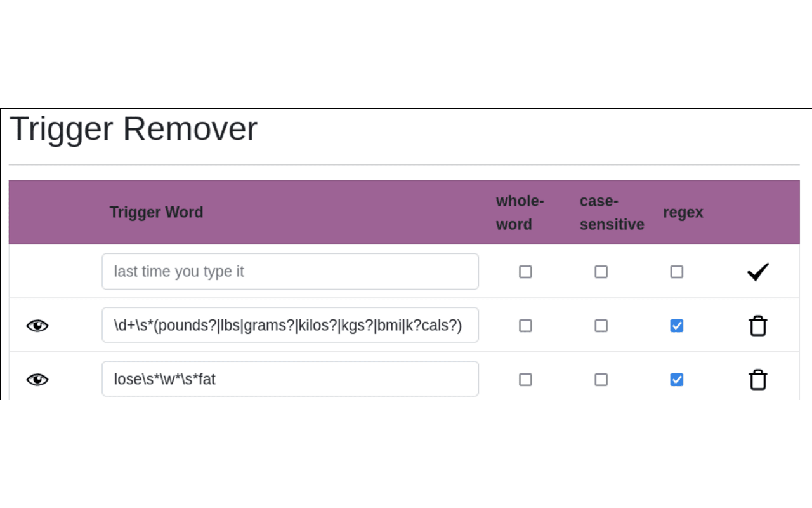Image resolution: width=812 pixels, height=508 pixels.
Task: Delete the pounds/lbs regex trigger row
Action: point(757,326)
